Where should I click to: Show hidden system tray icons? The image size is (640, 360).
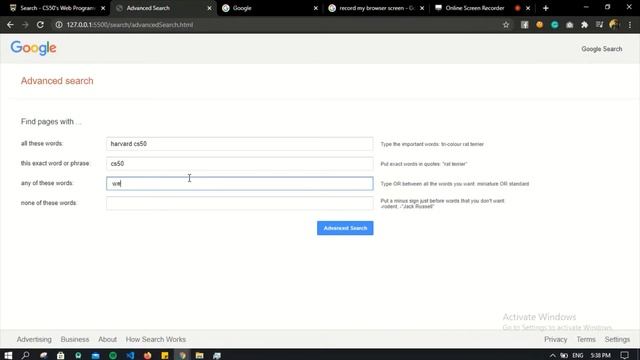553,356
